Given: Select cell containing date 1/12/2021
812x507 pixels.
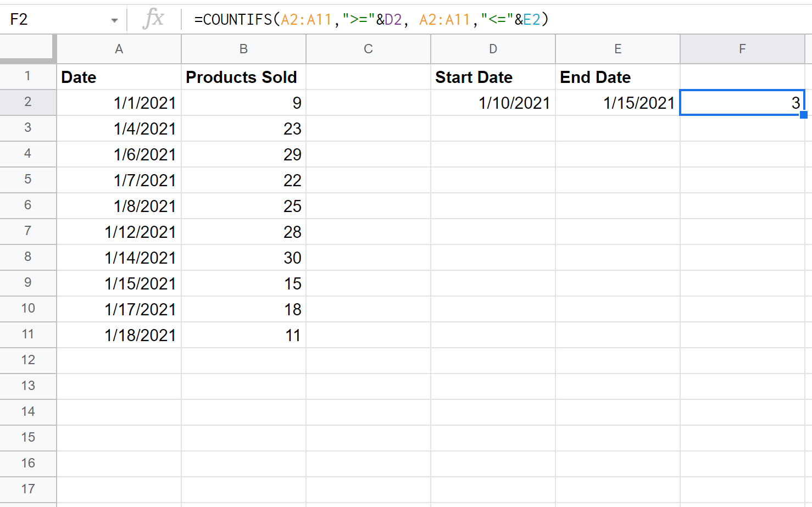Looking at the screenshot, I should [x=119, y=232].
